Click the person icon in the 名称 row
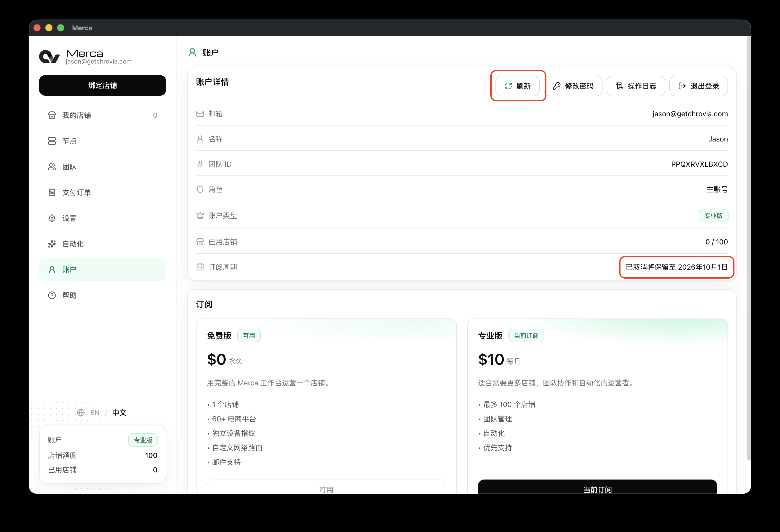 pos(200,139)
